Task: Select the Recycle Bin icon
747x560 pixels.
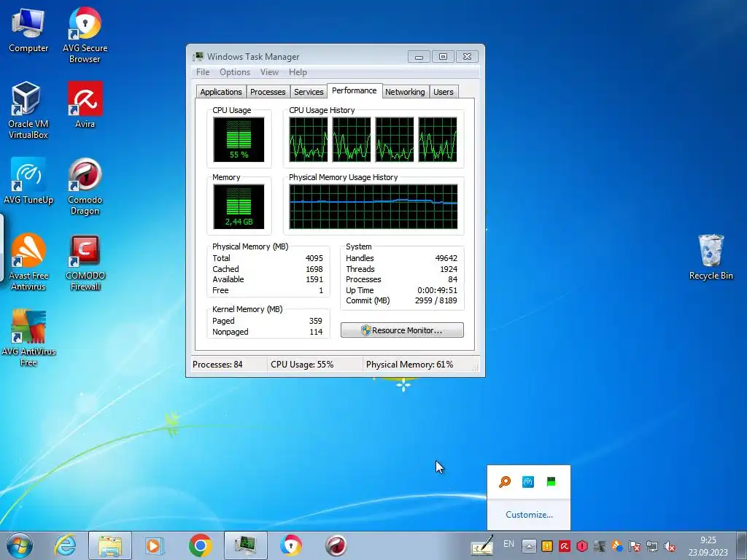Action: (711, 257)
